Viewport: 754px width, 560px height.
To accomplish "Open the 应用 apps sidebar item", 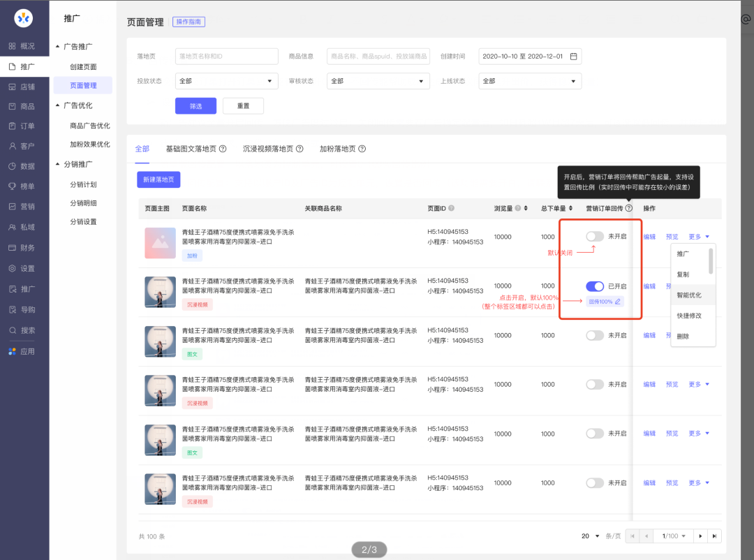I will coord(22,352).
